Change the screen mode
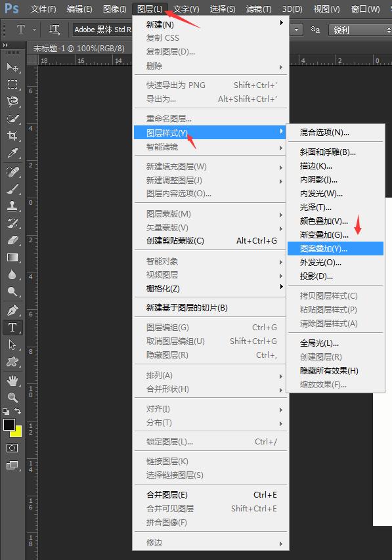The height and width of the screenshot is (560, 392). pos(12,465)
